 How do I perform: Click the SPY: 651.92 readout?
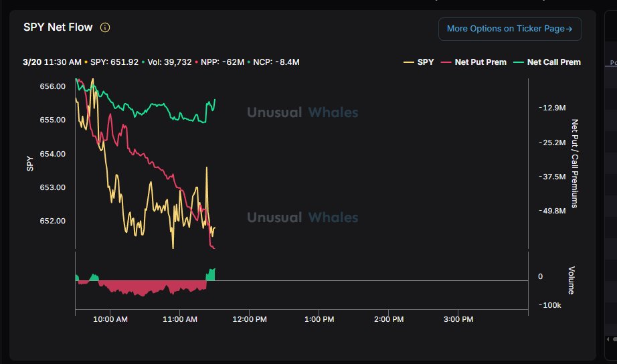[114, 62]
